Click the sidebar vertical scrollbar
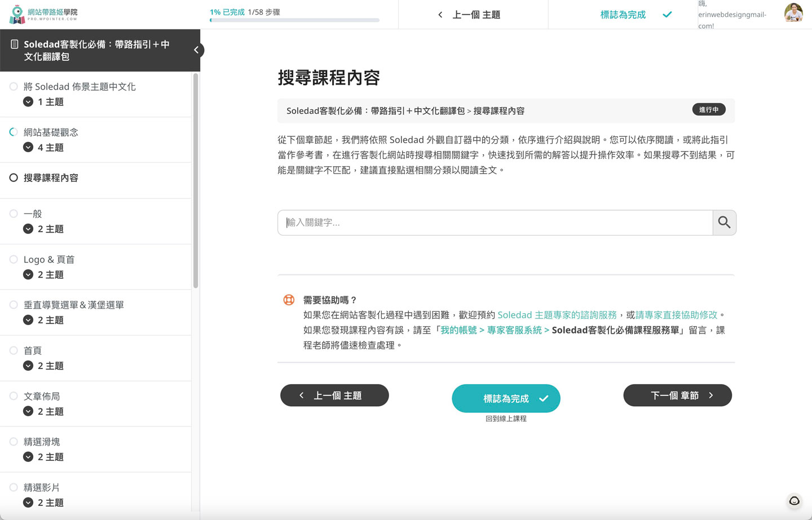 point(196,180)
